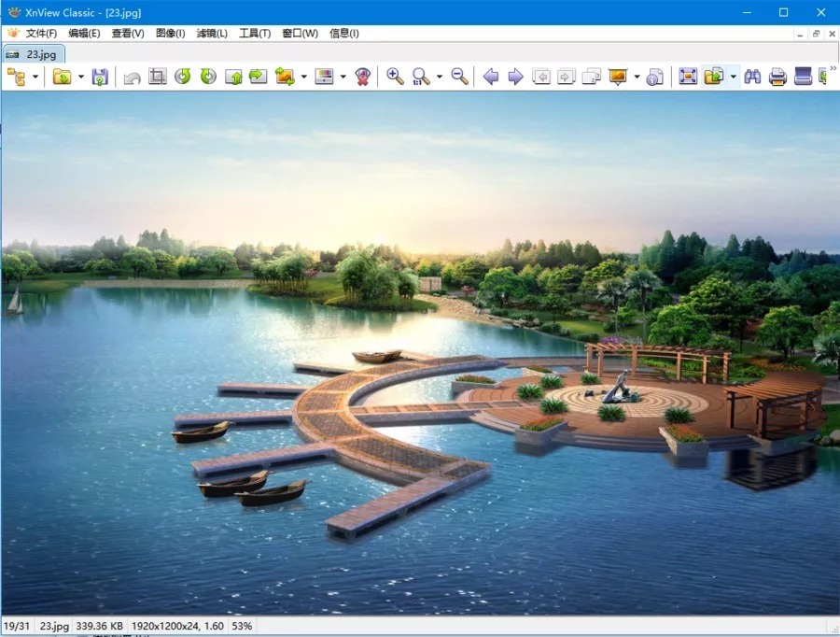The width and height of the screenshot is (840, 637).
Task: Click the Crop tool icon
Action: point(158,77)
